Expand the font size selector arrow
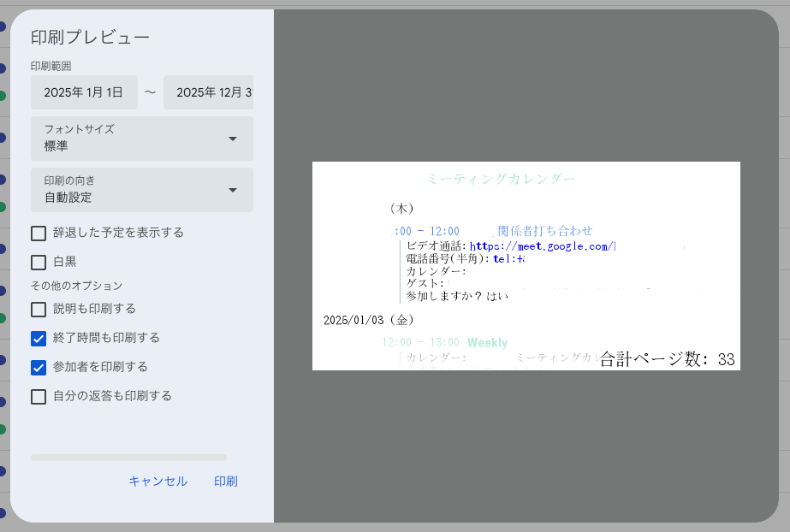 point(233,138)
